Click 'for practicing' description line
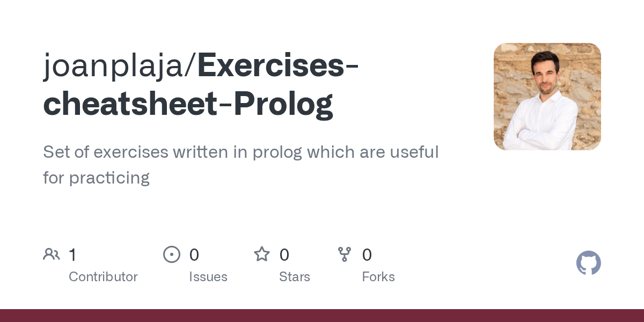This screenshot has width=644, height=322. click(x=96, y=178)
